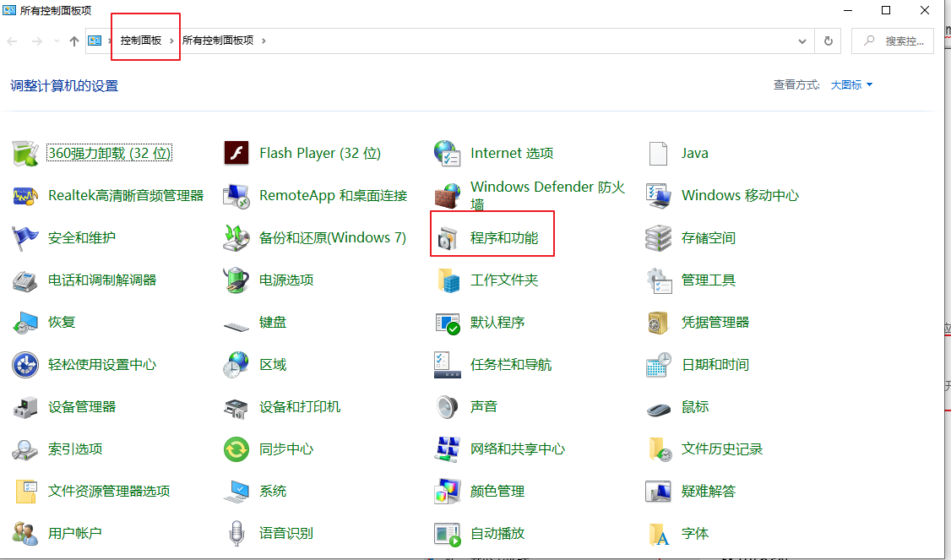Refresh the control panel view
951x560 pixels.
pos(828,41)
